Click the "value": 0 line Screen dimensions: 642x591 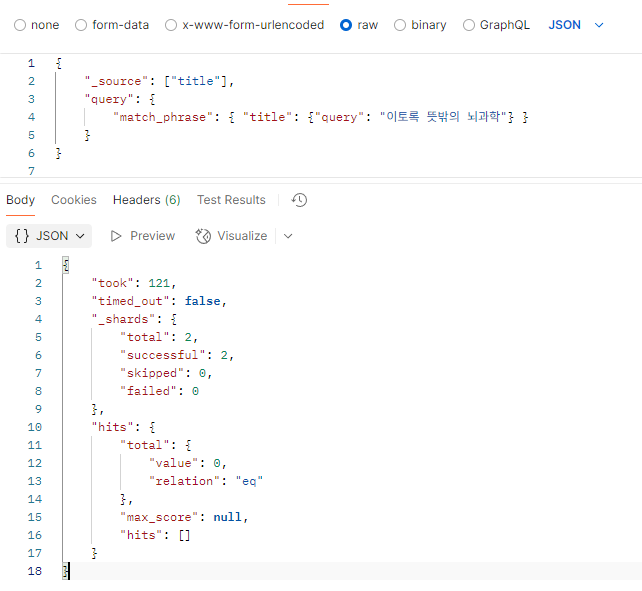(188, 463)
